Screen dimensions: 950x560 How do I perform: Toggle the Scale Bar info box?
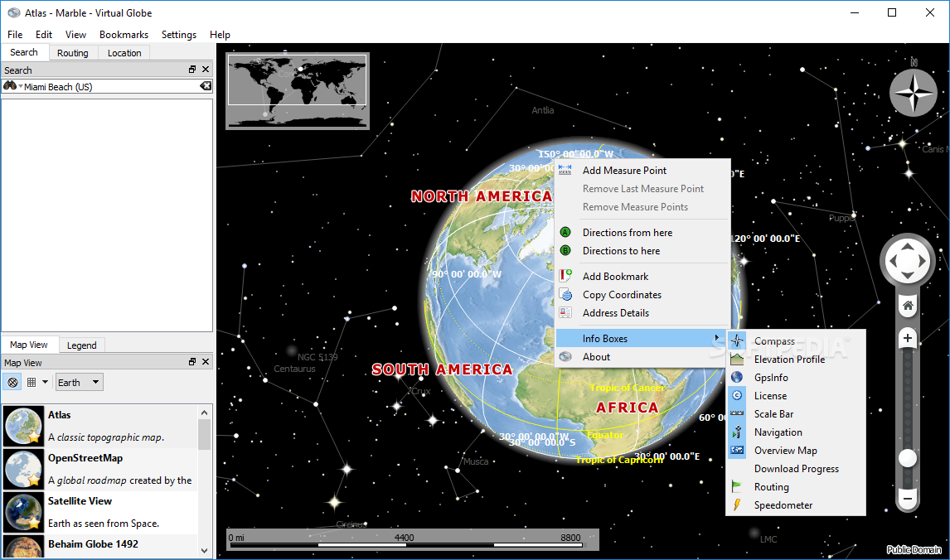pos(796,413)
